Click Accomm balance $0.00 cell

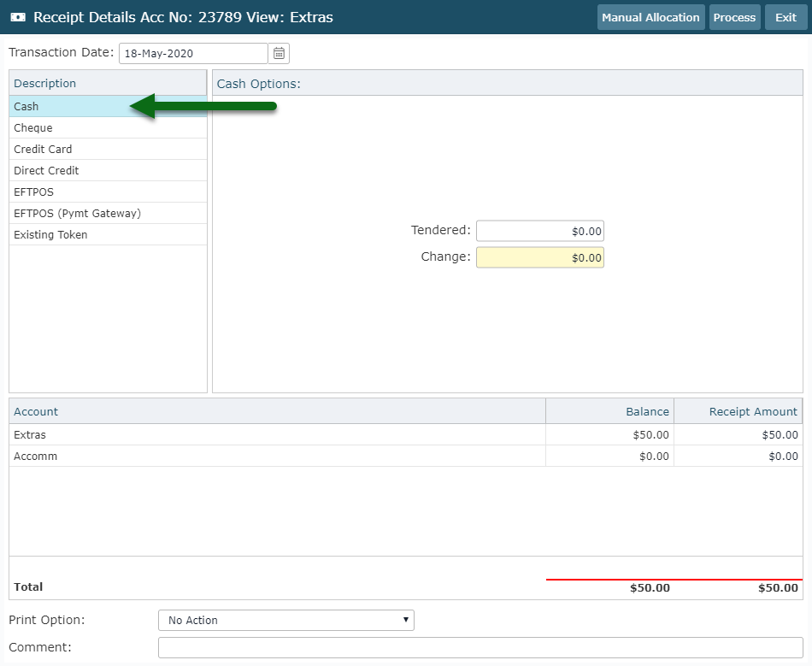point(609,457)
